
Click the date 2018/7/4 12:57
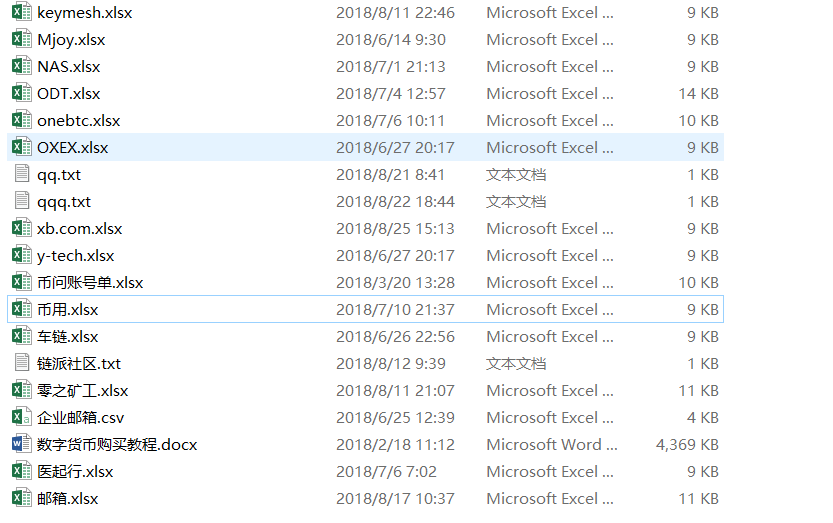390,94
